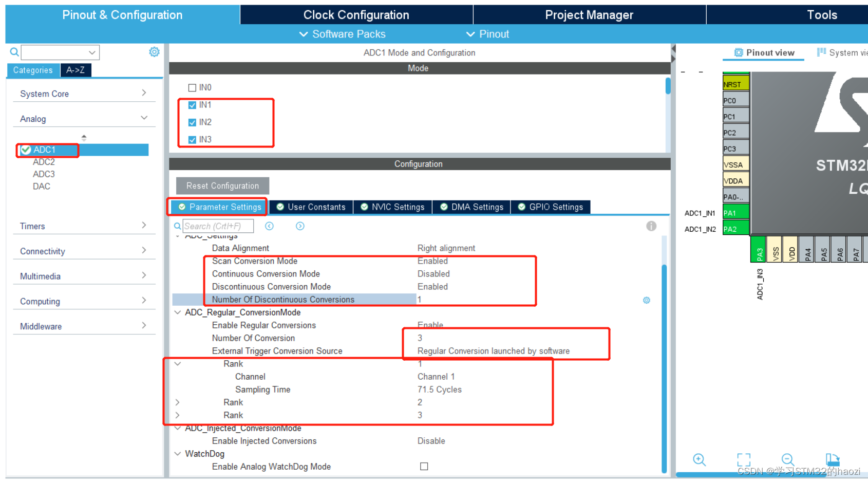Open the categories settings gear icon

point(154,52)
